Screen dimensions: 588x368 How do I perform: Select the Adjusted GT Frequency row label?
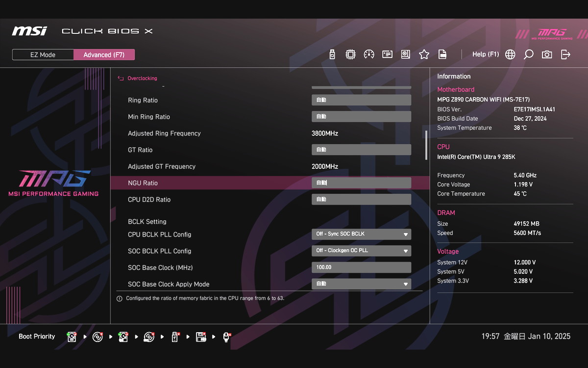(x=162, y=166)
